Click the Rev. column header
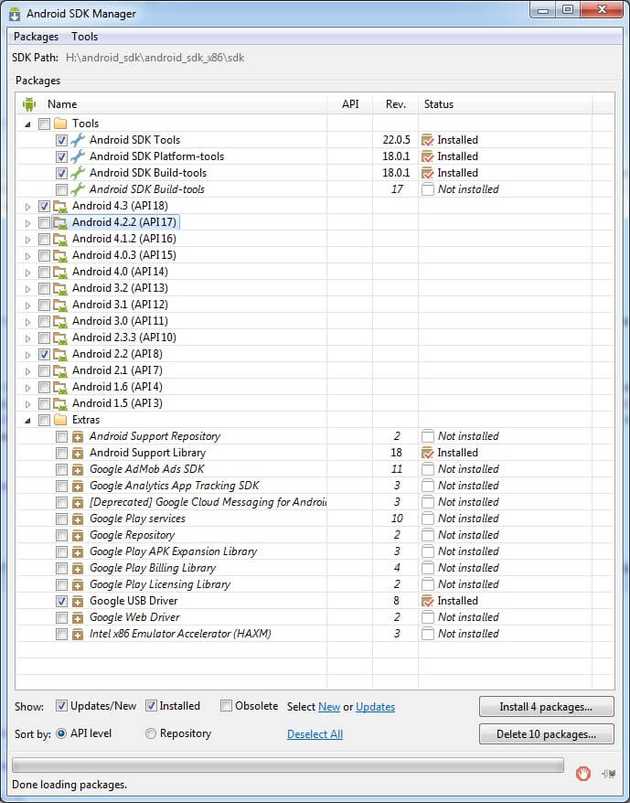630x803 pixels. (x=395, y=104)
